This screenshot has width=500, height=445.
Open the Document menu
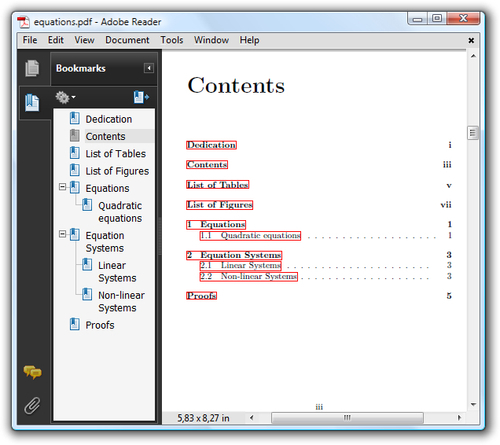point(127,40)
